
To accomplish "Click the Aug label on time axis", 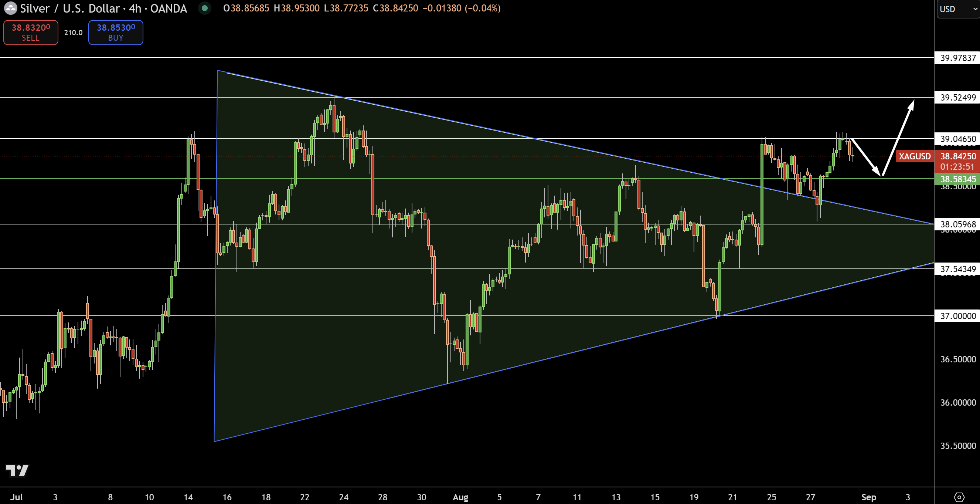I will (460, 497).
